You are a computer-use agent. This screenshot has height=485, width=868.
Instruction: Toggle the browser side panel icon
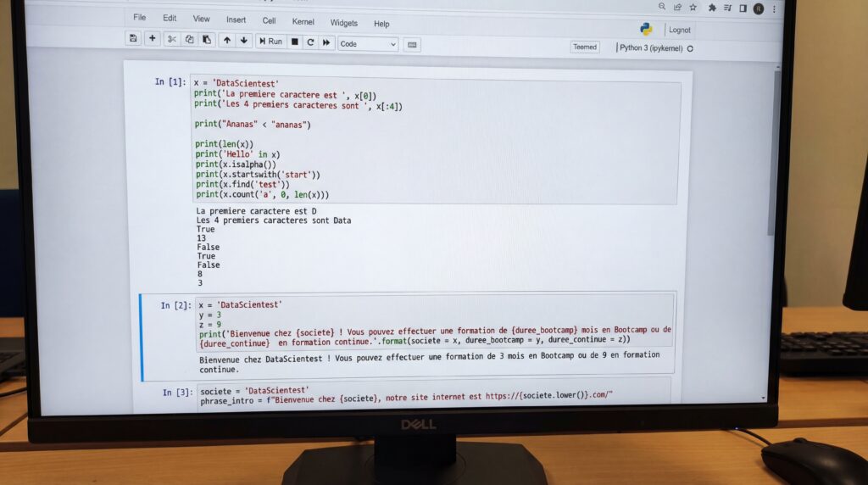pos(743,8)
